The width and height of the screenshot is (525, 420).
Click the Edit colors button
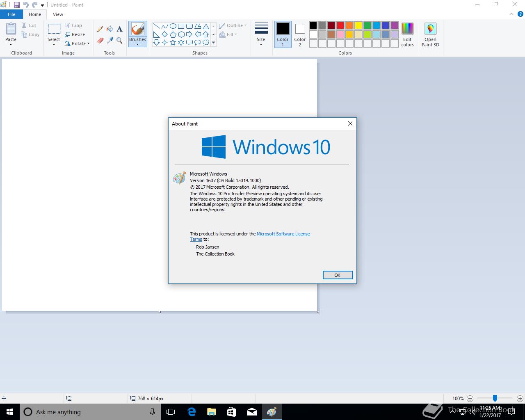coord(407,34)
